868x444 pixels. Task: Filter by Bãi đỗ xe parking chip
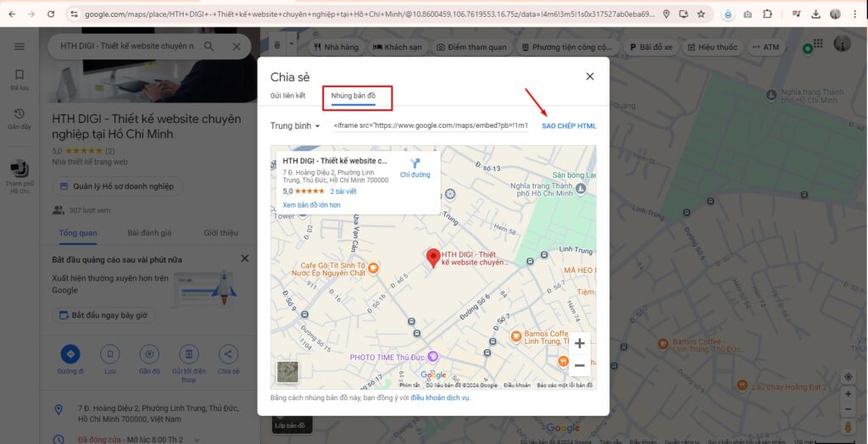click(x=650, y=47)
